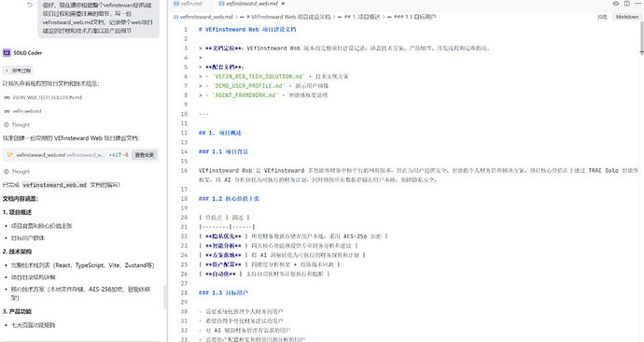Click the heading '# VEfinsteward Web' on line 1
This screenshot has height=342, width=644.
click(247, 30)
